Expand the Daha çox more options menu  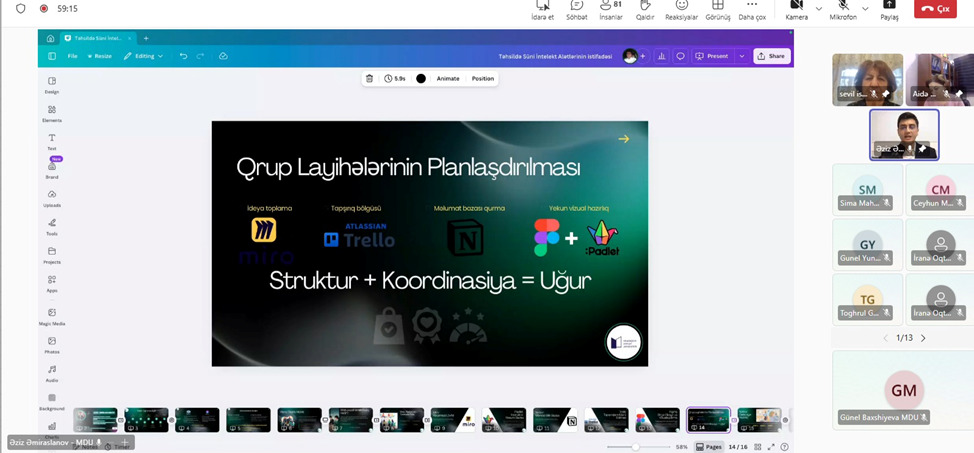752,10
